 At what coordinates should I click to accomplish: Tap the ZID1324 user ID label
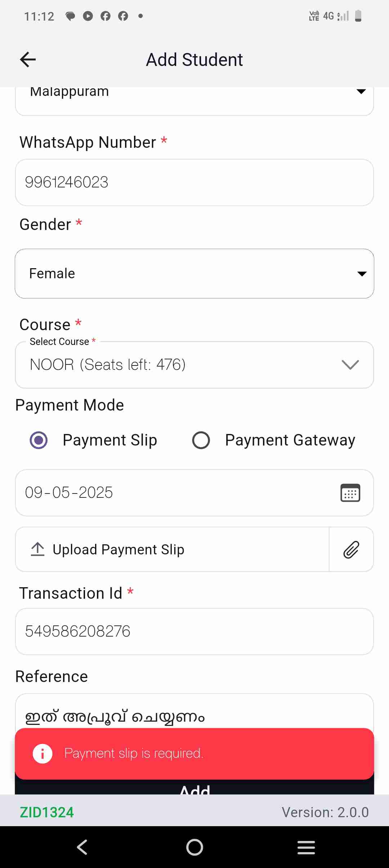point(47,812)
